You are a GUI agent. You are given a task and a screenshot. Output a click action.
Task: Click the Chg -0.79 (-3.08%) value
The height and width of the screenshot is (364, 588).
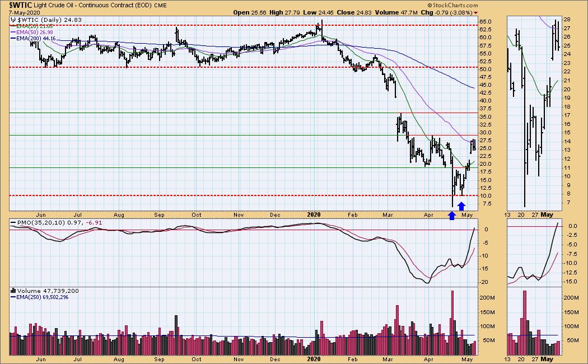[446, 12]
